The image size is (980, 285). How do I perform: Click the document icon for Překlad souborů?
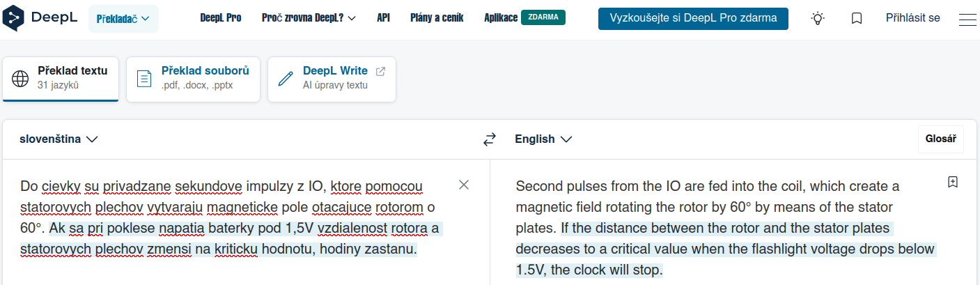144,78
